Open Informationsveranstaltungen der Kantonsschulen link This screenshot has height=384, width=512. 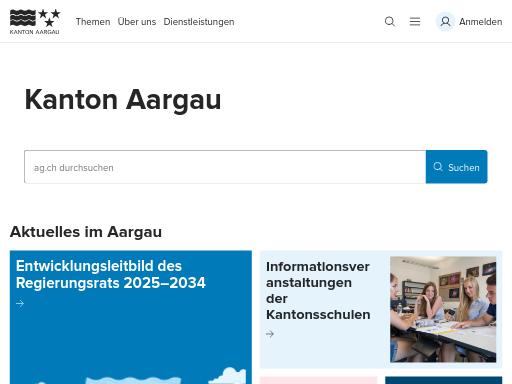click(x=318, y=290)
